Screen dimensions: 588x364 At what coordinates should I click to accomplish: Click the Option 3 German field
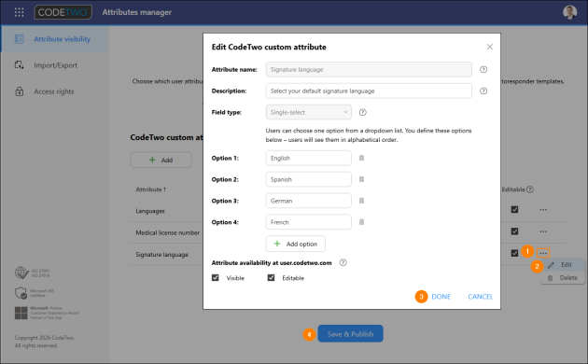(309, 201)
